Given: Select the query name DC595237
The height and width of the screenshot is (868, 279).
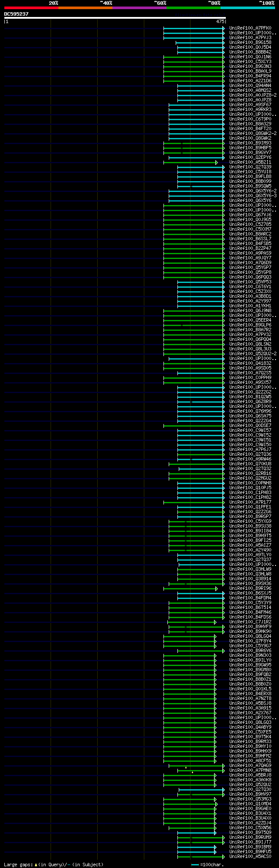Looking at the screenshot, I should pyautogui.click(x=17, y=14).
